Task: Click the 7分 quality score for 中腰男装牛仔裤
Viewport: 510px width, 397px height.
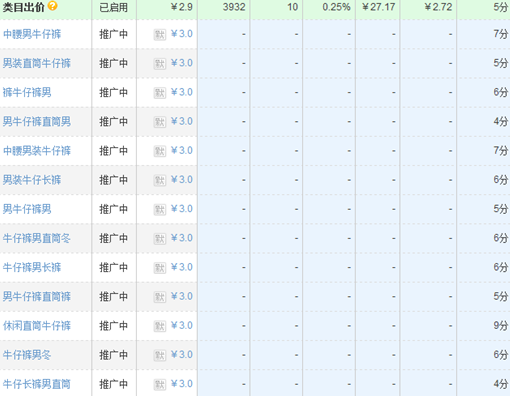Action: point(501,151)
